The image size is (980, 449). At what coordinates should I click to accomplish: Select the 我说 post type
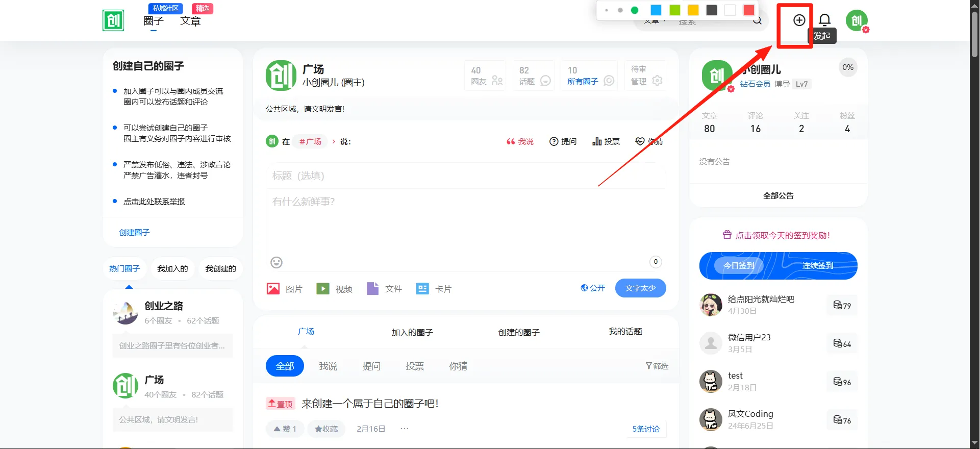[x=520, y=142]
